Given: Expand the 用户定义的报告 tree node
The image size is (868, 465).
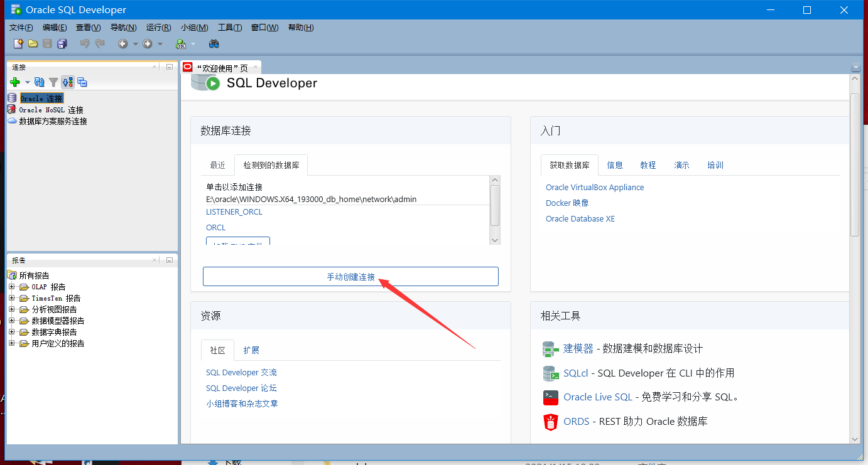Looking at the screenshot, I should [12, 343].
